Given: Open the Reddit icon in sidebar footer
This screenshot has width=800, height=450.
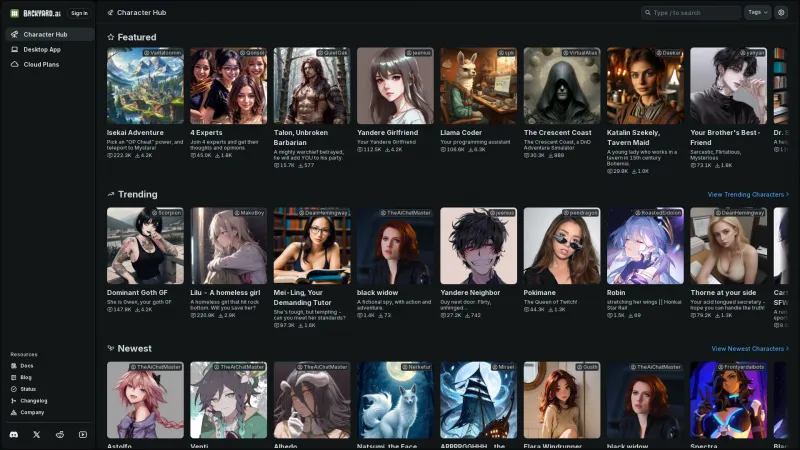Looking at the screenshot, I should (60, 435).
